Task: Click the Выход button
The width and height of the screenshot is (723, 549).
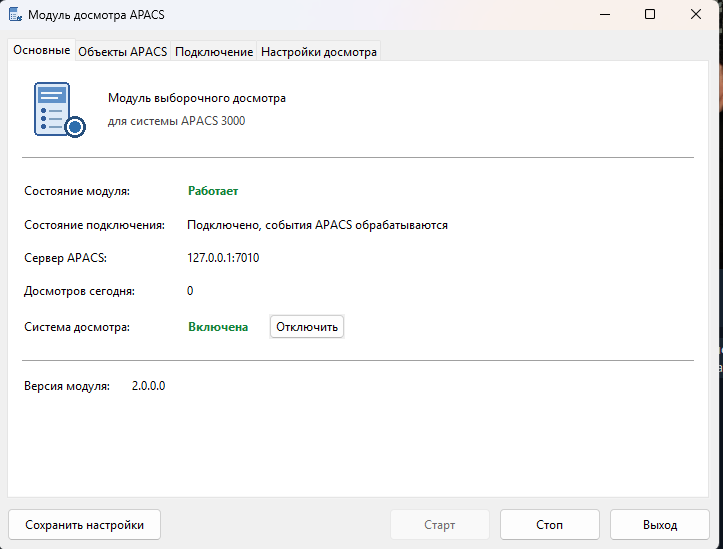Action: (x=660, y=525)
